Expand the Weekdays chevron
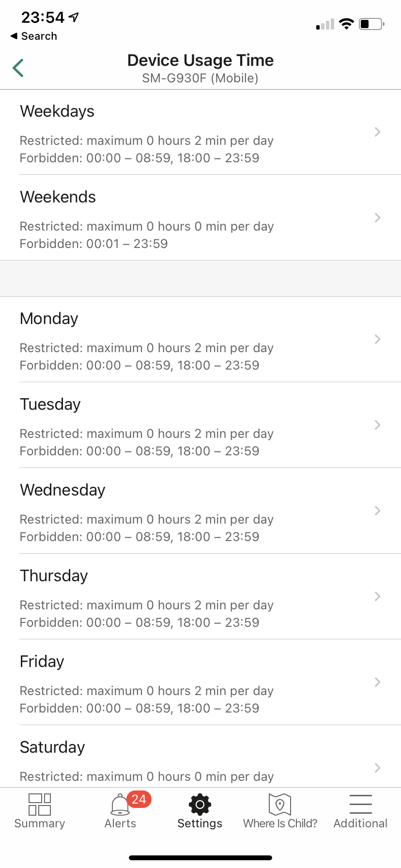401x868 pixels. click(x=377, y=132)
